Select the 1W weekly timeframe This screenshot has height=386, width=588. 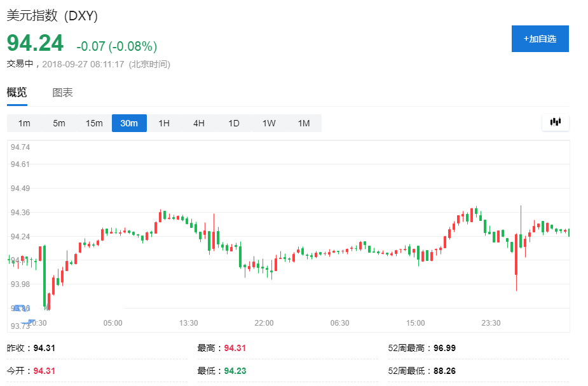click(x=268, y=123)
